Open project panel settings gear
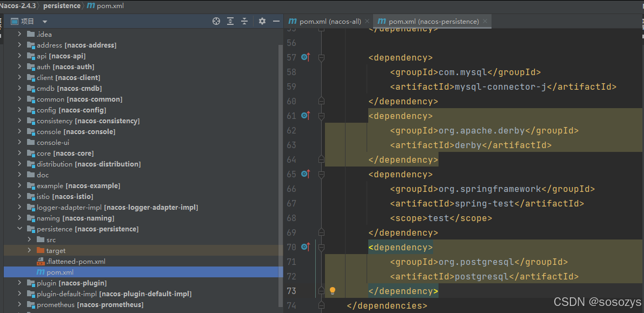The width and height of the screenshot is (644, 313). click(x=262, y=22)
